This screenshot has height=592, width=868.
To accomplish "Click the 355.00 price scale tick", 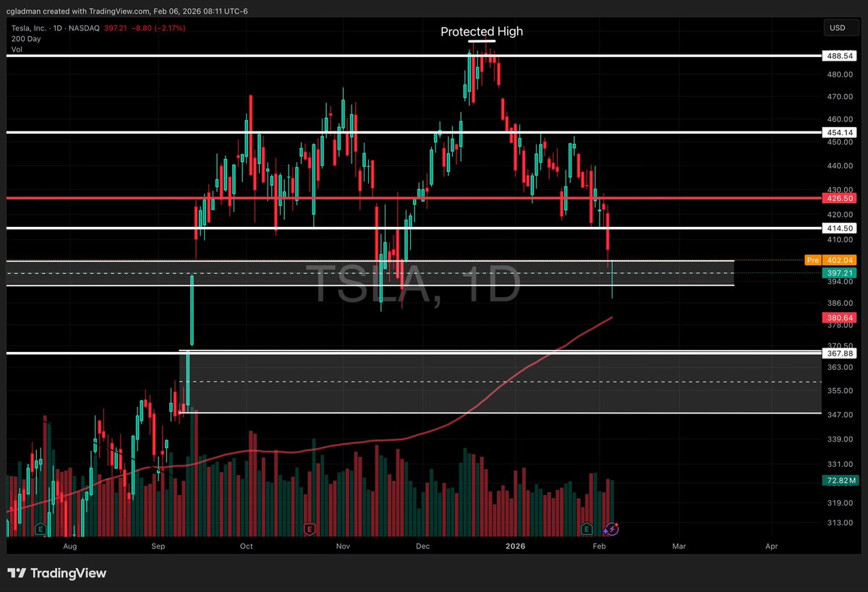I will tap(839, 391).
